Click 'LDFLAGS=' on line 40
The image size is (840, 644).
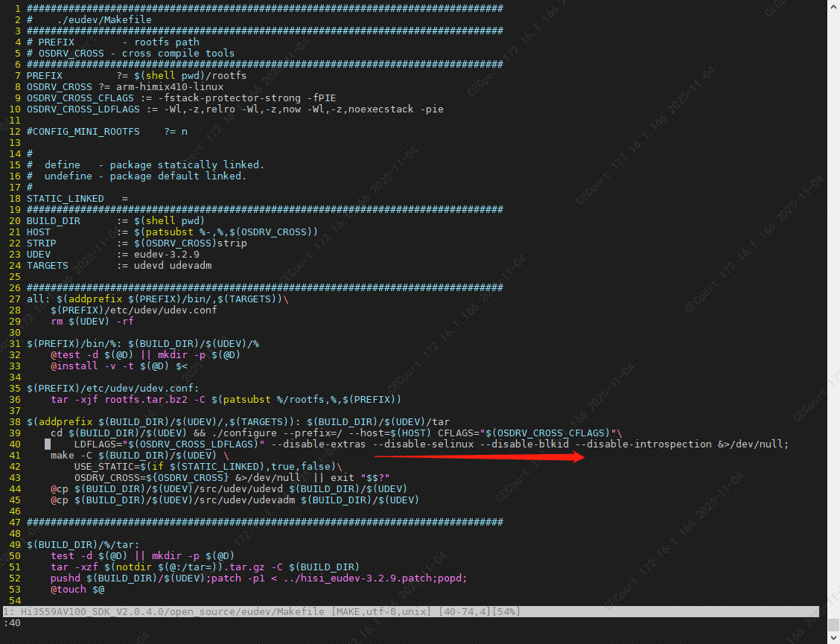click(98, 444)
